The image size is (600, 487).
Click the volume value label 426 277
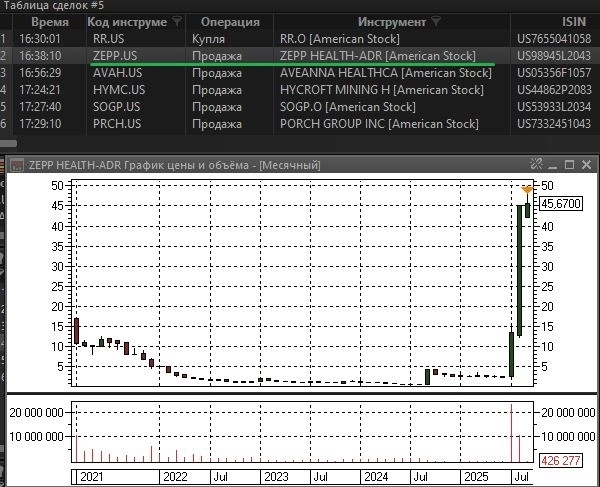tap(561, 460)
